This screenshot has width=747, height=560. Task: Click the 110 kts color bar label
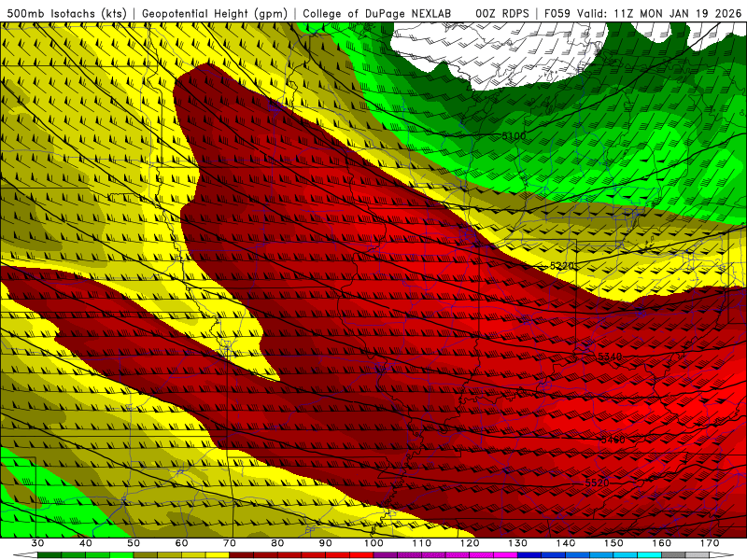pyautogui.click(x=422, y=543)
